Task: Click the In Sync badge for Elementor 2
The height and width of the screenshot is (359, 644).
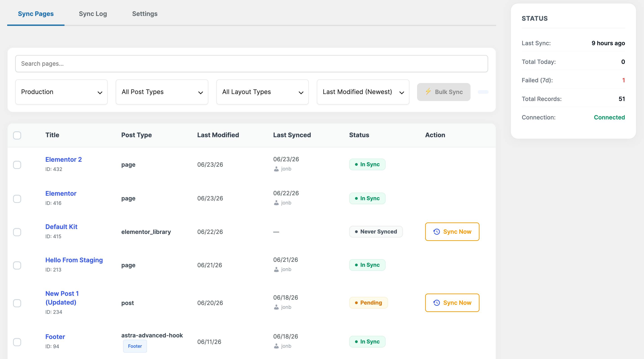Action: point(367,164)
